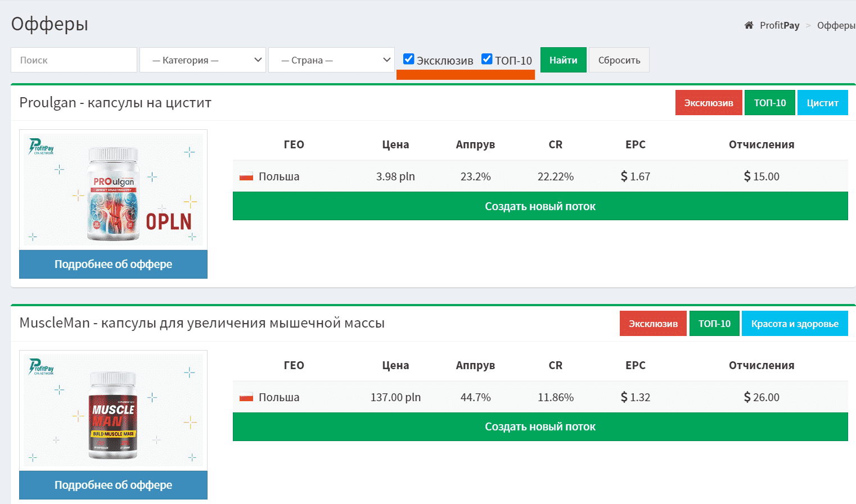
Task: Click Отчисления header in Proulgan table
Action: pyautogui.click(x=762, y=144)
